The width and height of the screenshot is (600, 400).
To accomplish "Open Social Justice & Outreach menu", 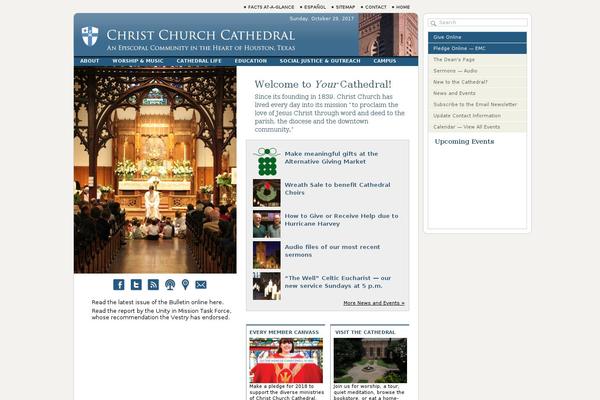I will click(320, 61).
